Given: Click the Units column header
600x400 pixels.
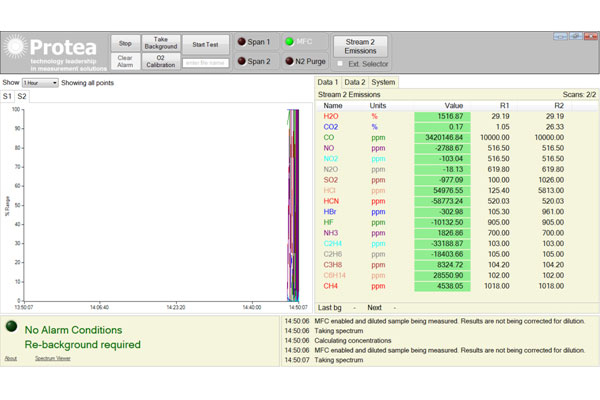Looking at the screenshot, I should (x=378, y=106).
